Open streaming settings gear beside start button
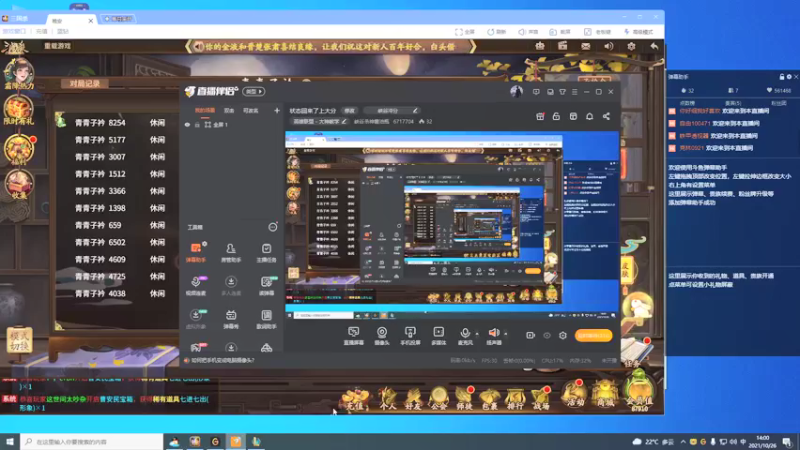 (563, 336)
